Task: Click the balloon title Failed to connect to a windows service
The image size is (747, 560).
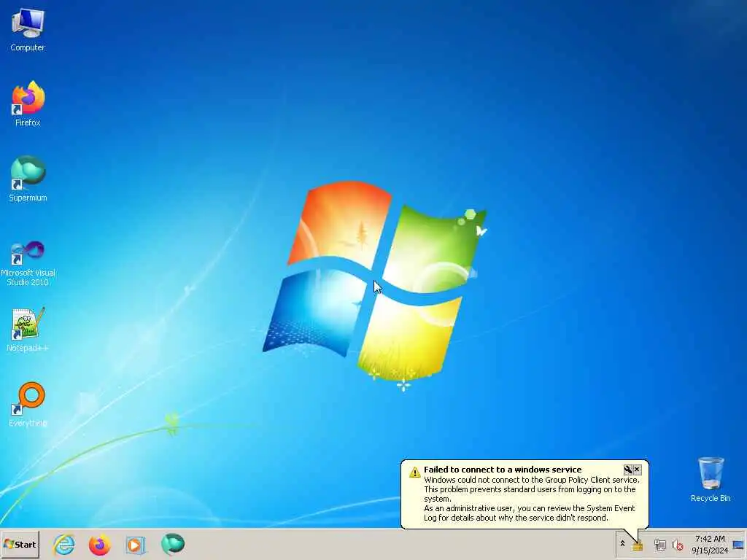Action: pyautogui.click(x=503, y=470)
